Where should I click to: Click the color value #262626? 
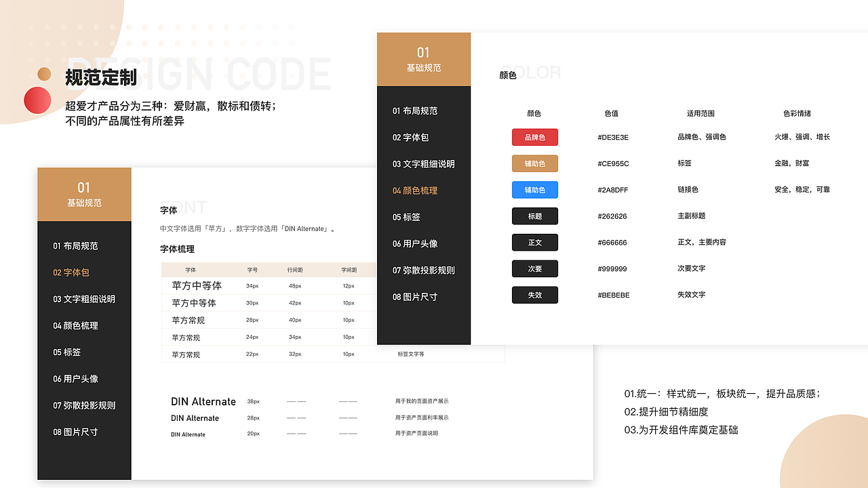pyautogui.click(x=612, y=216)
